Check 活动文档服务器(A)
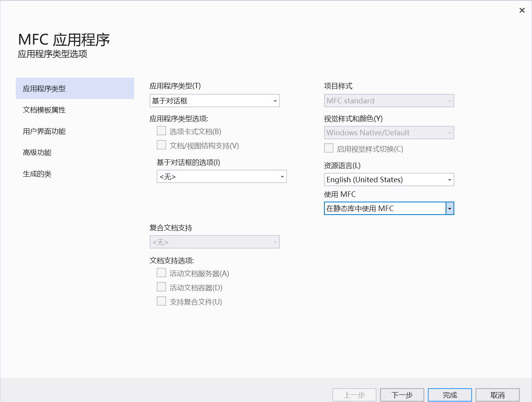Screen dimensions: 532x402 tap(161, 273)
